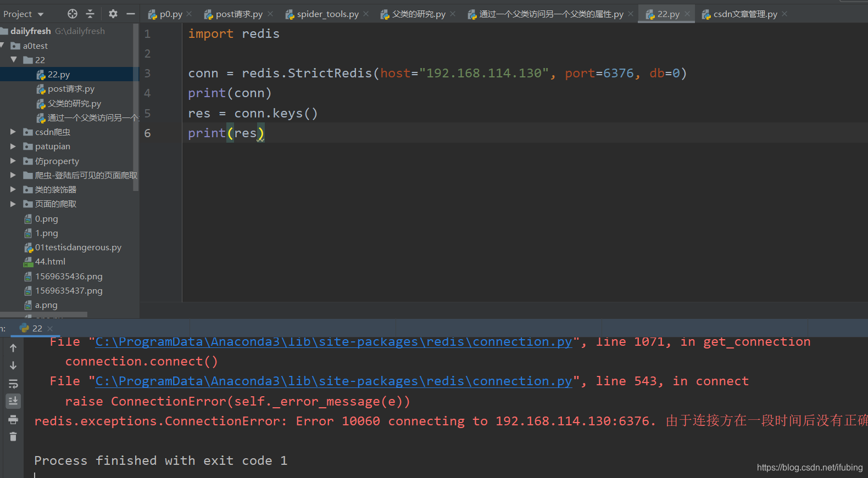Click 'Process finished with exit code 1' text
Viewport: 868px width, 478px height.
(x=161, y=461)
